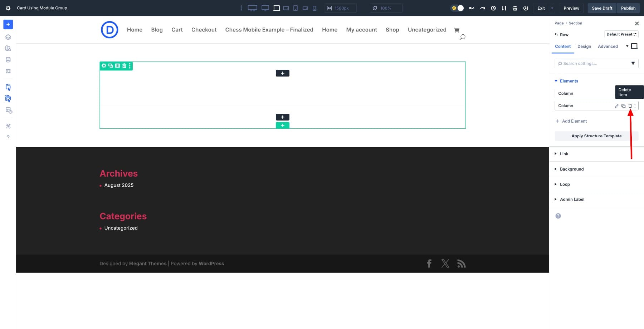Delete the second Column via its trash icon

tap(630, 106)
